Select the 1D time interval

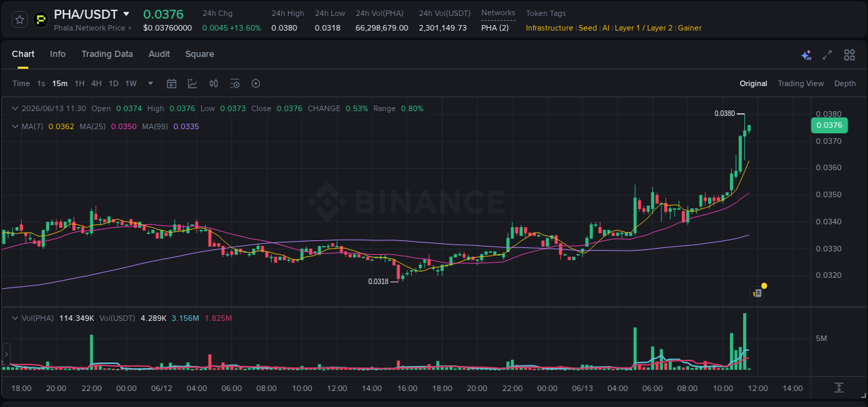(113, 83)
